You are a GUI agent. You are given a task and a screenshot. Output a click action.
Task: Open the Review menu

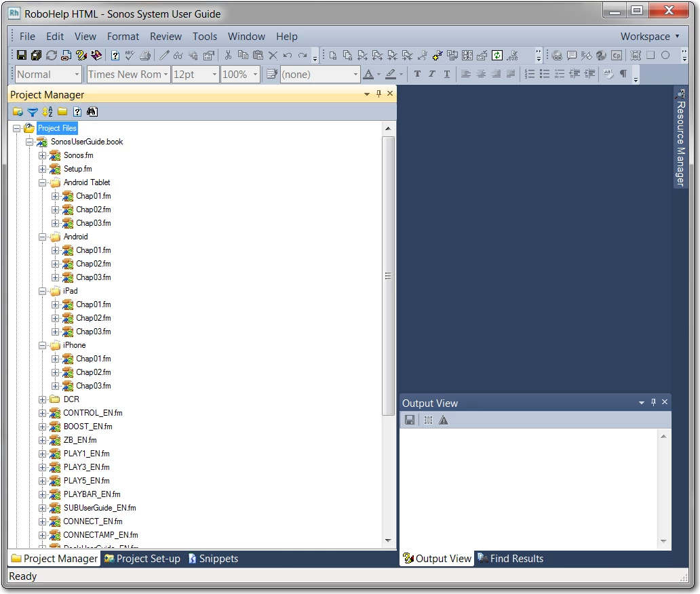point(166,37)
